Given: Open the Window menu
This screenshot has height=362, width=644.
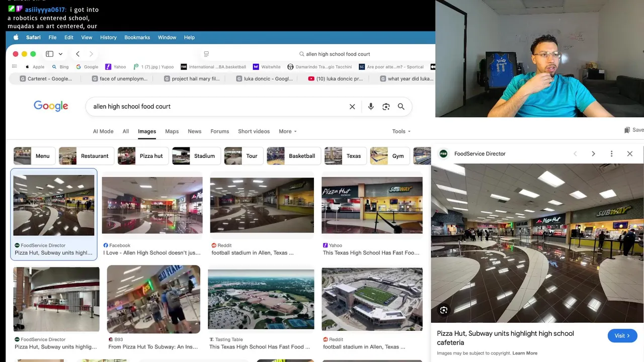Looking at the screenshot, I should [x=167, y=37].
